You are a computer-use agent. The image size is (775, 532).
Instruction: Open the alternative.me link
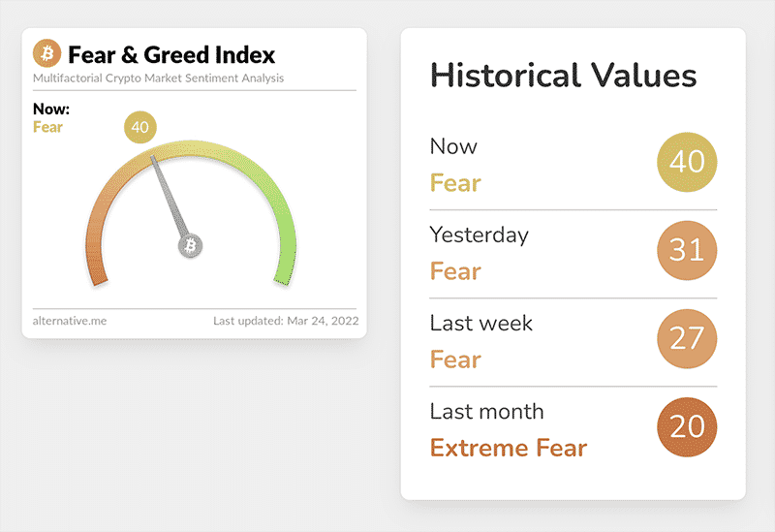click(x=70, y=321)
